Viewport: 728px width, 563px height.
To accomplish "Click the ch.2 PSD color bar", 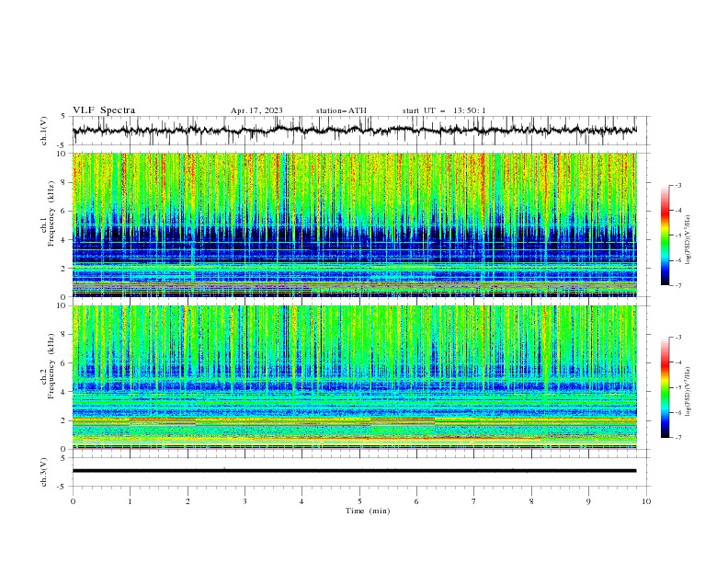I will [x=665, y=387].
